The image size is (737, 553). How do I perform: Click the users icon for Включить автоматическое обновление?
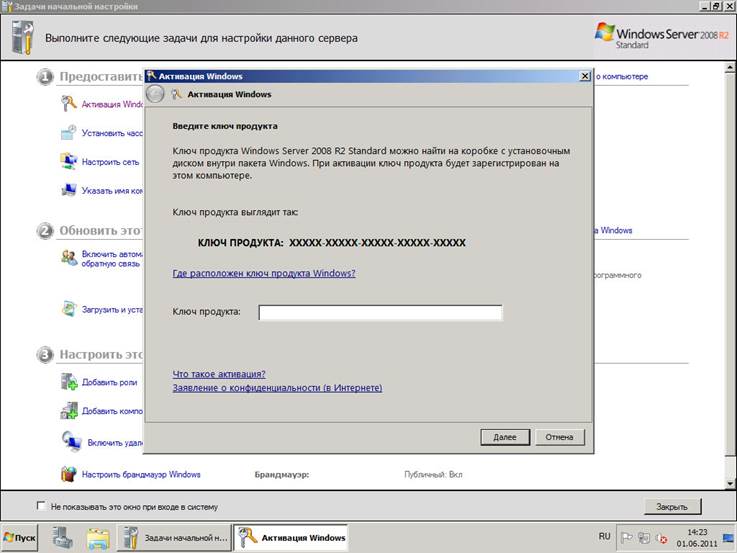(x=69, y=258)
